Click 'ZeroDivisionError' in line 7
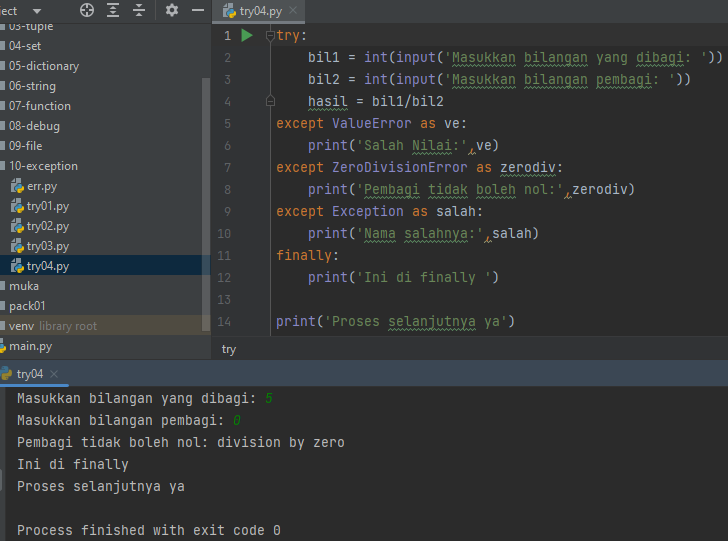The image size is (728, 541). (399, 167)
